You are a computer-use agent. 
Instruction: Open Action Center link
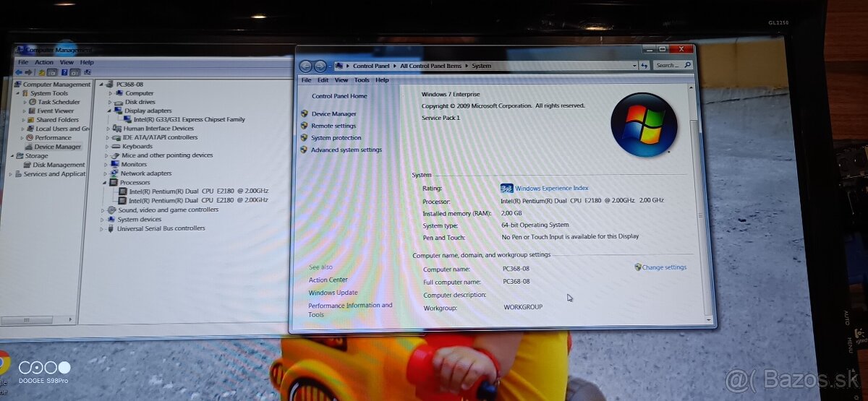click(x=328, y=280)
